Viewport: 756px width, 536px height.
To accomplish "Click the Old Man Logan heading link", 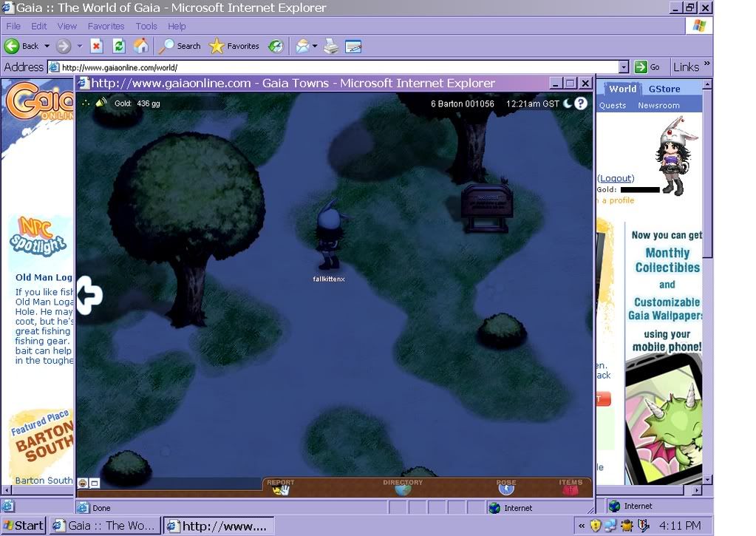I will [x=44, y=277].
